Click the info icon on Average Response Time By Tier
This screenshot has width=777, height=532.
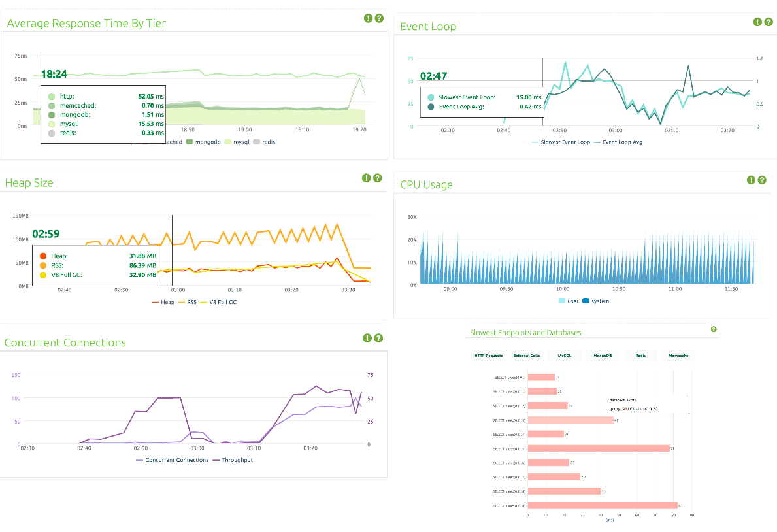[368, 18]
